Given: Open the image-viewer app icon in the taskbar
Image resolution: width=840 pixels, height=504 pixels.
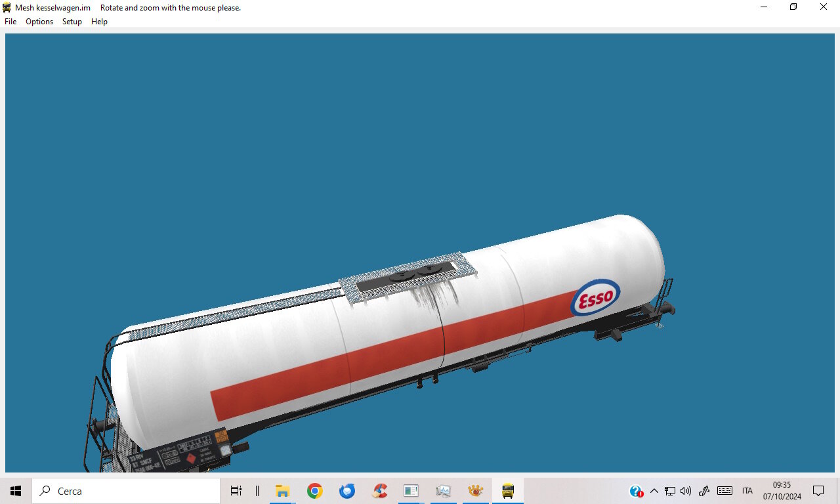Looking at the screenshot, I should 444,491.
